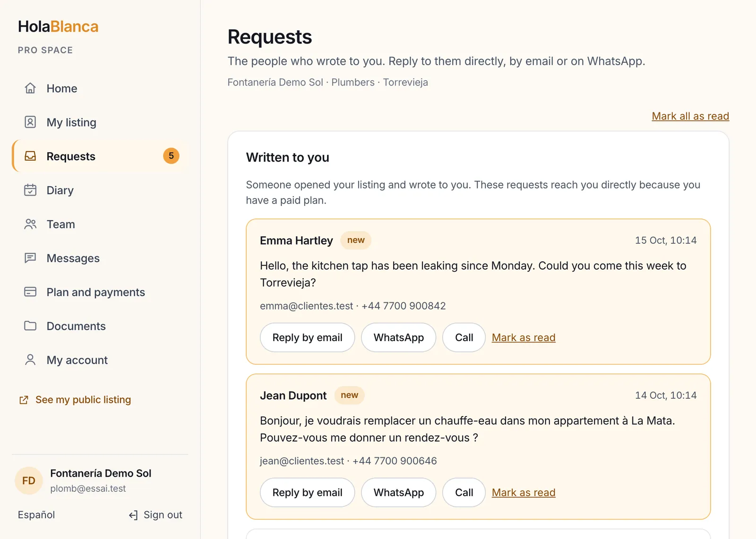The image size is (756, 539).
Task: Click the Team people icon
Action: tap(30, 224)
